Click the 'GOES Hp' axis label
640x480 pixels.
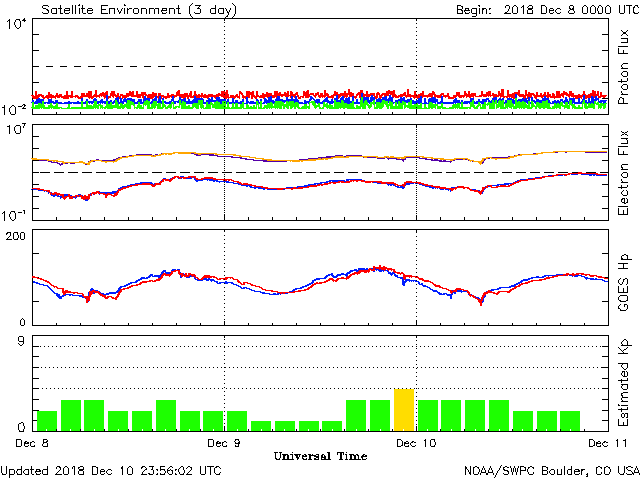(x=623, y=282)
